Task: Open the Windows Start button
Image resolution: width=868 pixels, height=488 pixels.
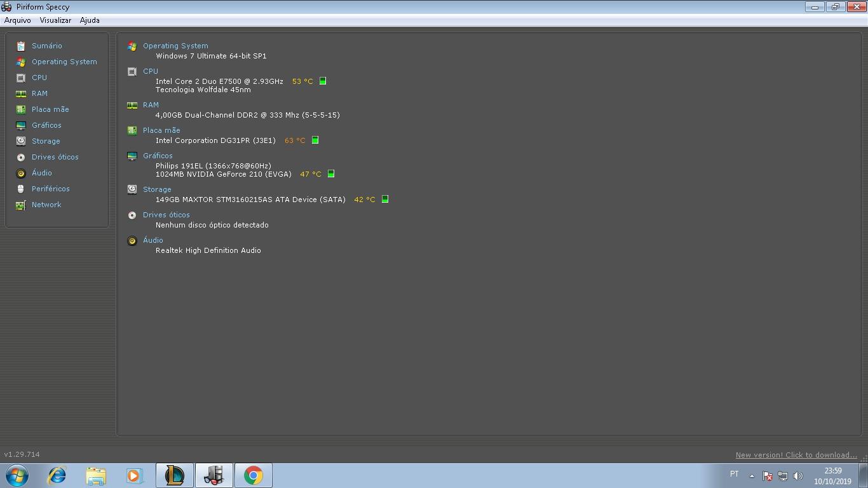Action: pyautogui.click(x=17, y=475)
